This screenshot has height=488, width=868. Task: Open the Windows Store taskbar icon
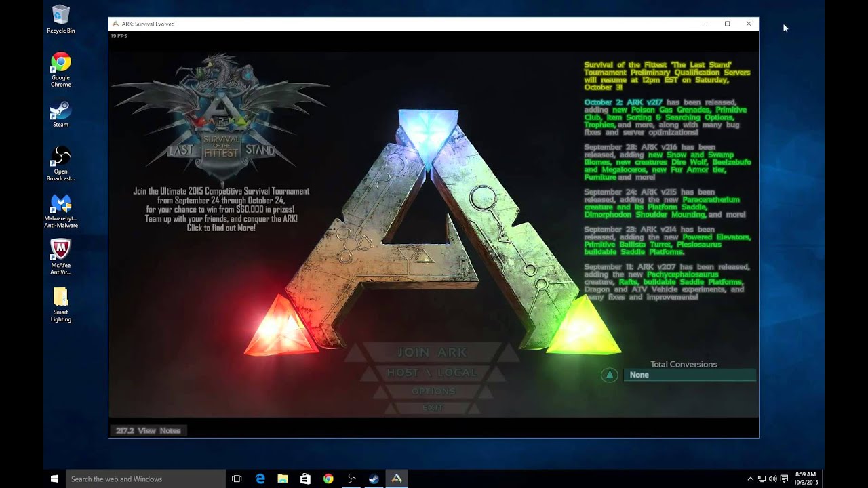point(305,479)
